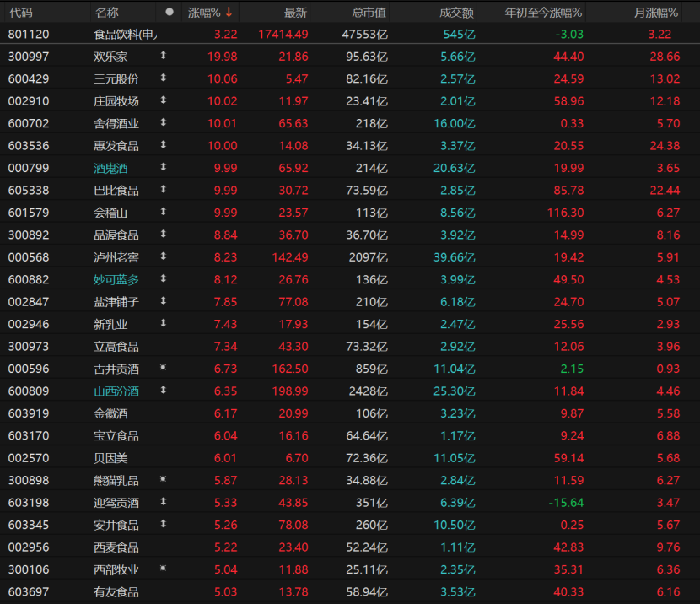Sort by the 涨幅% column header
Image resolution: width=700 pixels, height=604 pixels.
[x=204, y=13]
